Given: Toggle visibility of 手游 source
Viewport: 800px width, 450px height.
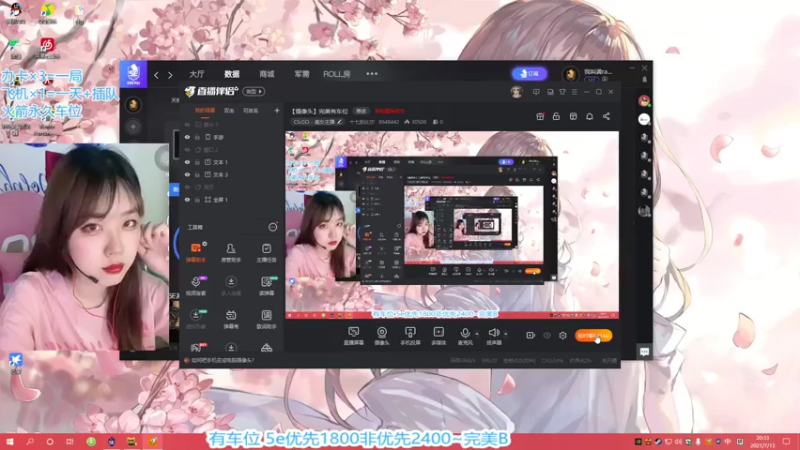Looking at the screenshot, I should click(187, 137).
